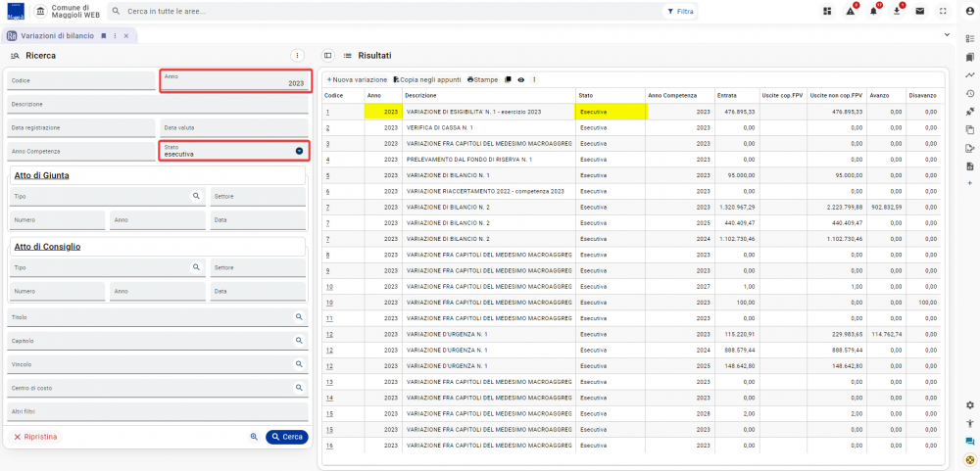Screen dimensions: 980x471
Task: Click the duplicate pages icon in results toolbar
Action: pos(508,80)
